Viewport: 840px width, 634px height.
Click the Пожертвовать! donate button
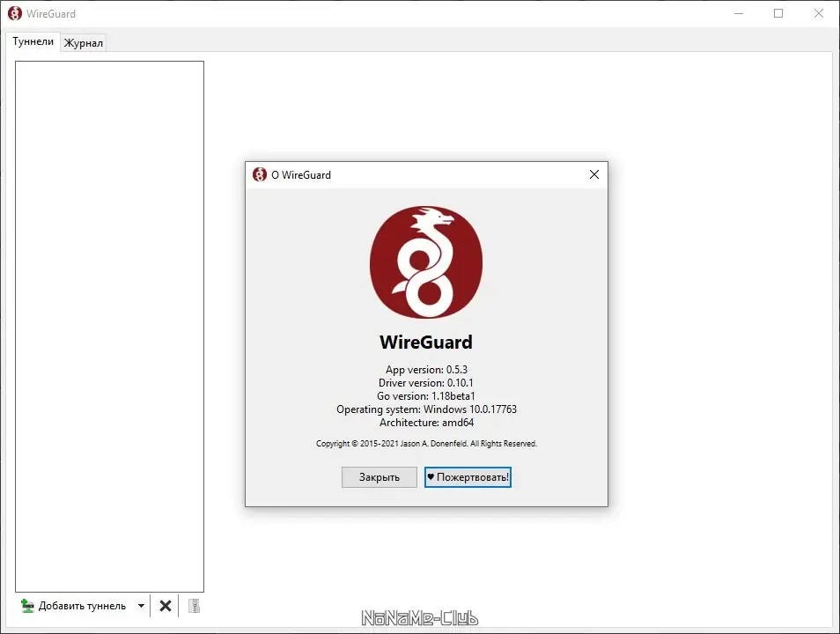coord(468,477)
